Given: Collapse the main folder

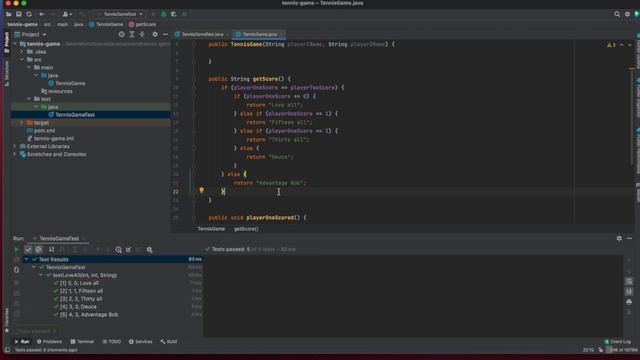Looking at the screenshot, I should (29, 67).
